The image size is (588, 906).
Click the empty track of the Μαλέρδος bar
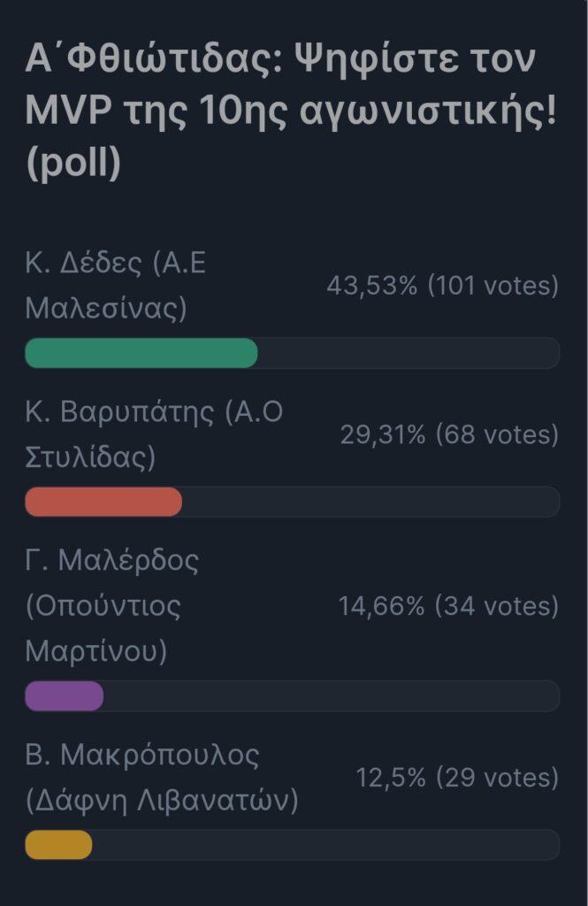pos(332,696)
